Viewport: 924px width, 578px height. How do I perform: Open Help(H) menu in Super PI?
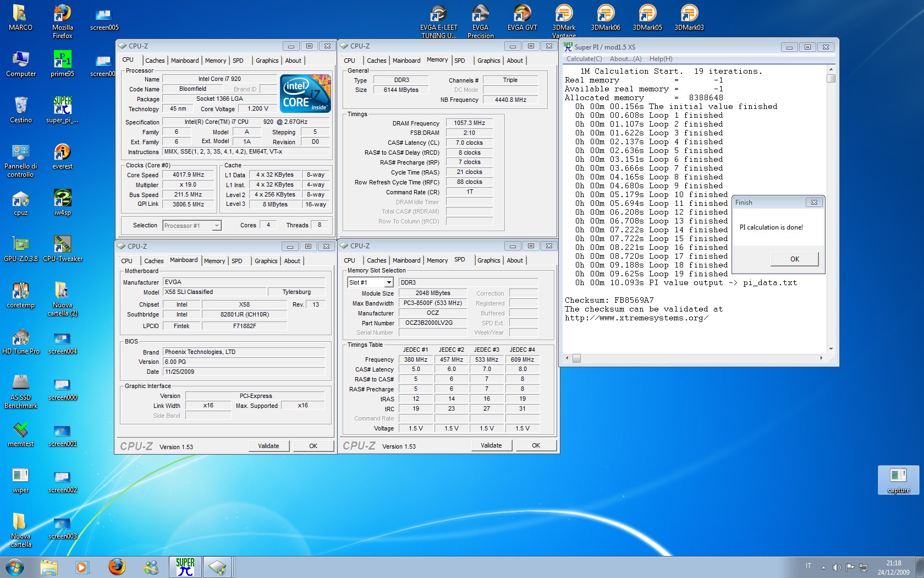[661, 59]
